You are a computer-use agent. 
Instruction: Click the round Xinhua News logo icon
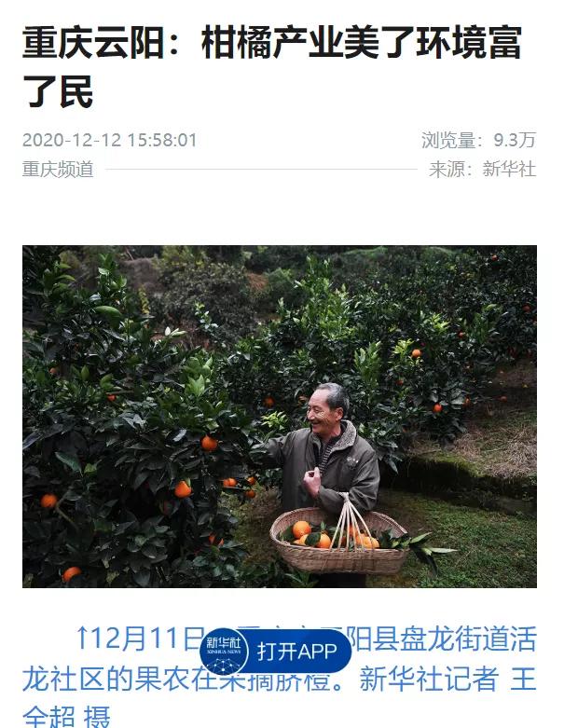click(224, 652)
